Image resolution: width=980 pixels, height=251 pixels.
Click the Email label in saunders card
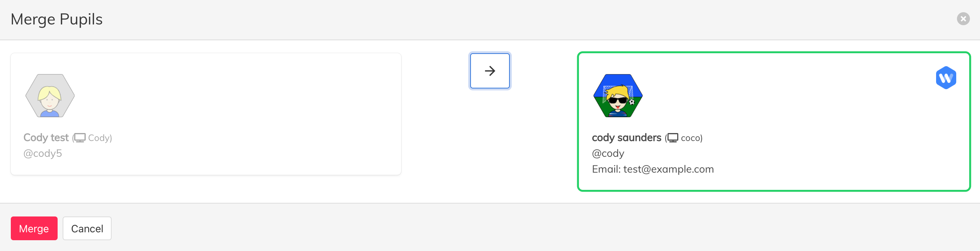click(x=606, y=169)
